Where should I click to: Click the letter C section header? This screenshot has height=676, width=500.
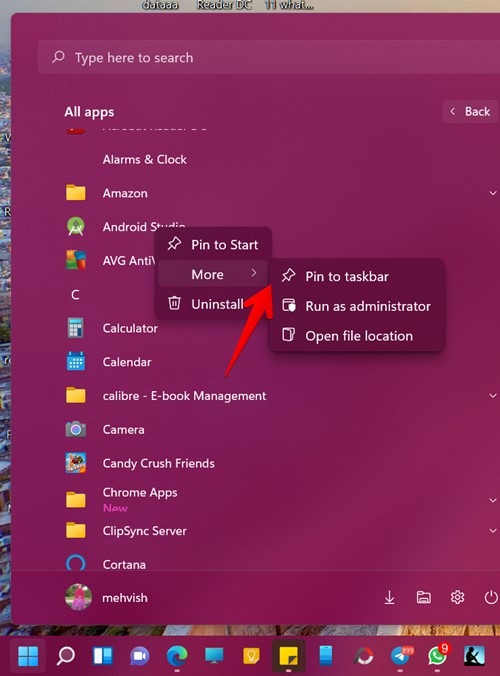tap(75, 294)
